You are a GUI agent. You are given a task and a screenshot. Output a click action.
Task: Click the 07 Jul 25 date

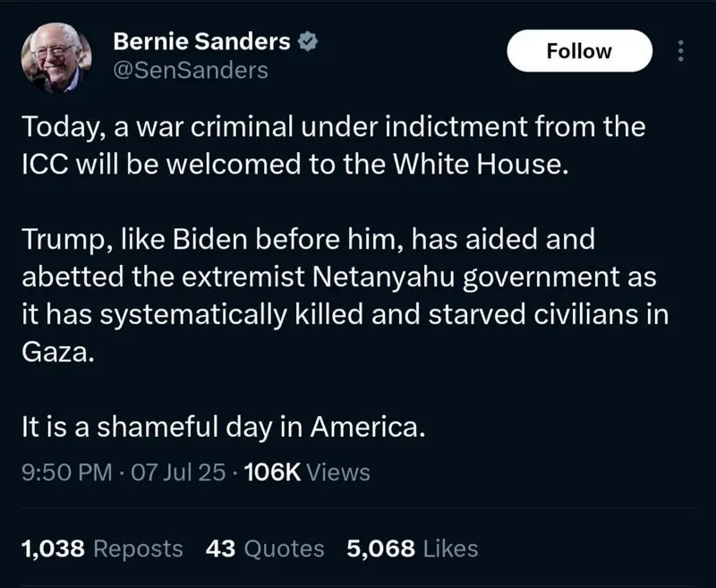(x=178, y=472)
